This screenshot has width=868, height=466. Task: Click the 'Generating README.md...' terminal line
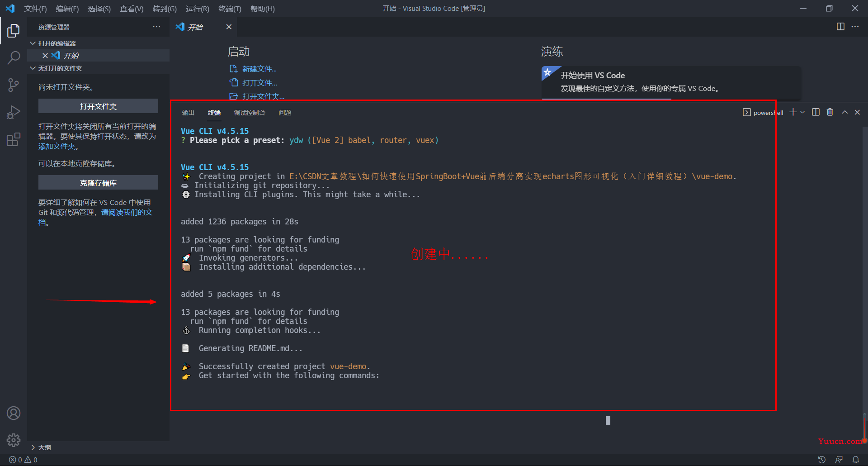click(242, 348)
